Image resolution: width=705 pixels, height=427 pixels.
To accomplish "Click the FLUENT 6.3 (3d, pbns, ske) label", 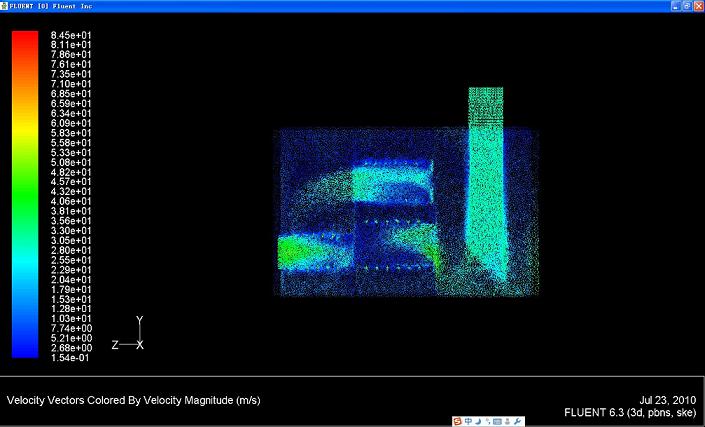I will [x=629, y=411].
